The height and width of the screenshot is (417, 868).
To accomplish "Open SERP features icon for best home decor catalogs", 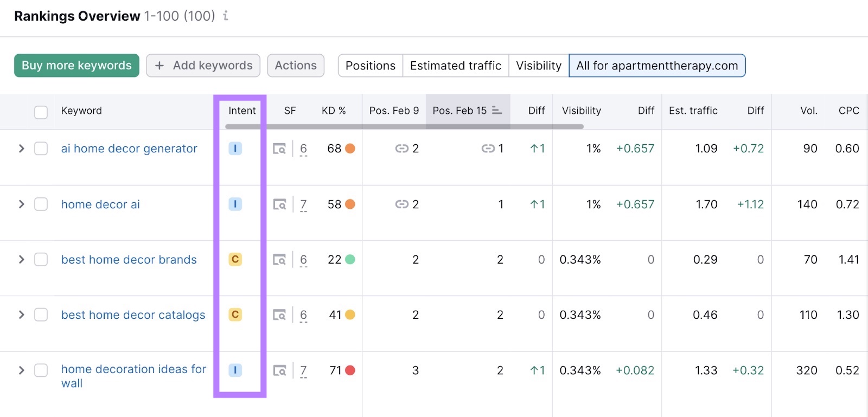I will pyautogui.click(x=279, y=315).
